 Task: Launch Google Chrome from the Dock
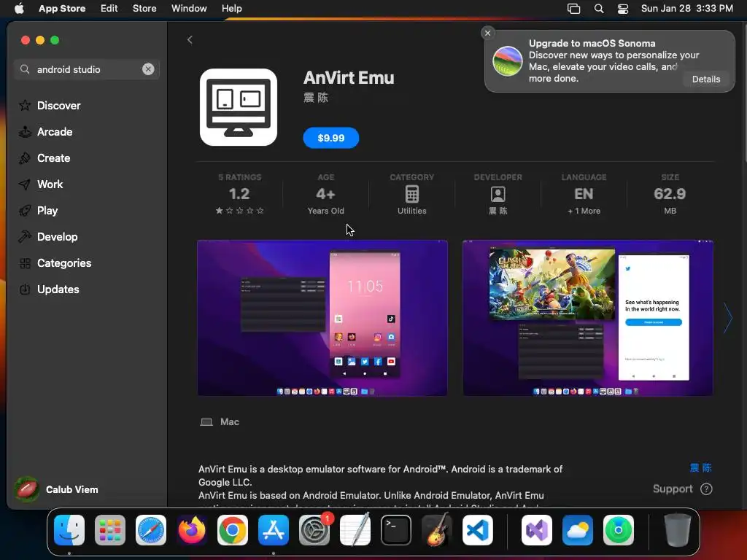pos(233,530)
